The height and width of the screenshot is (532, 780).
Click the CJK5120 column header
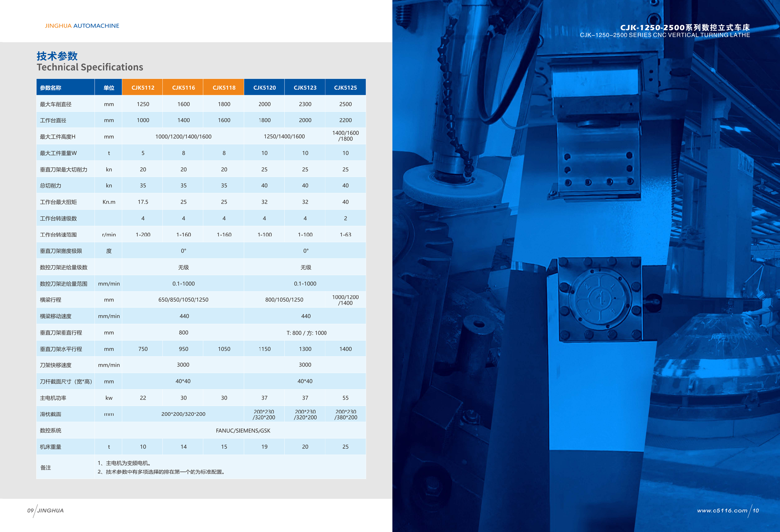tap(264, 88)
